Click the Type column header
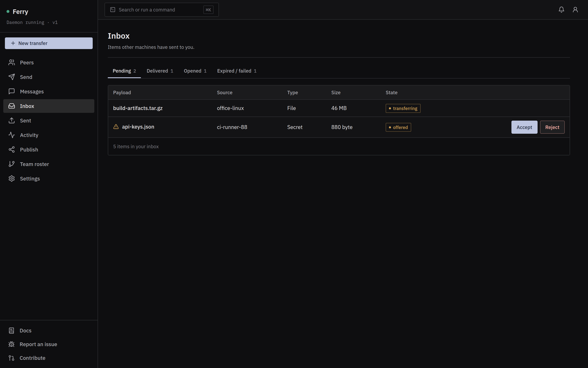Image resolution: width=588 pixels, height=368 pixels. click(293, 92)
